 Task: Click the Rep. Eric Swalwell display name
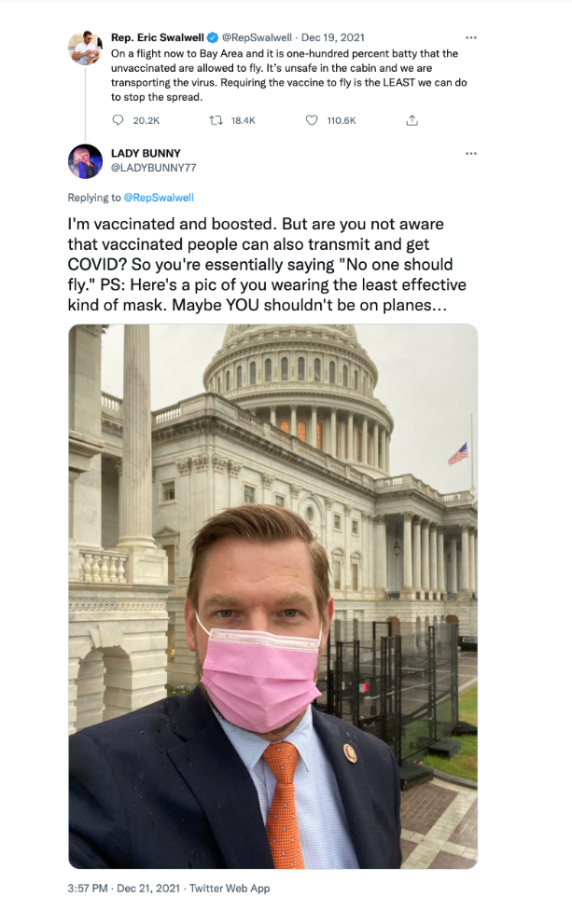point(158,37)
